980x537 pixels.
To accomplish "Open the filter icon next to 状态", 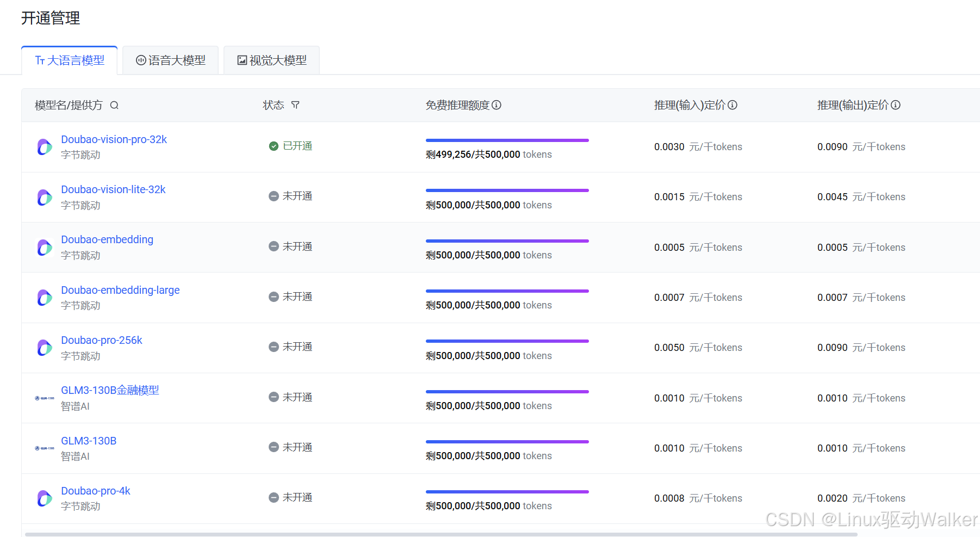I will tap(295, 105).
